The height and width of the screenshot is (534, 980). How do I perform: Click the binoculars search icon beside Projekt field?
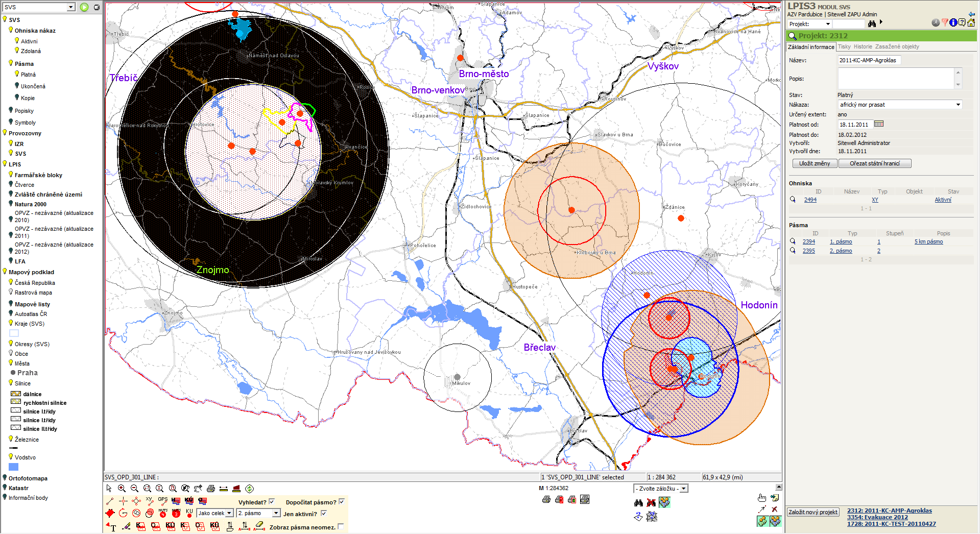(872, 23)
